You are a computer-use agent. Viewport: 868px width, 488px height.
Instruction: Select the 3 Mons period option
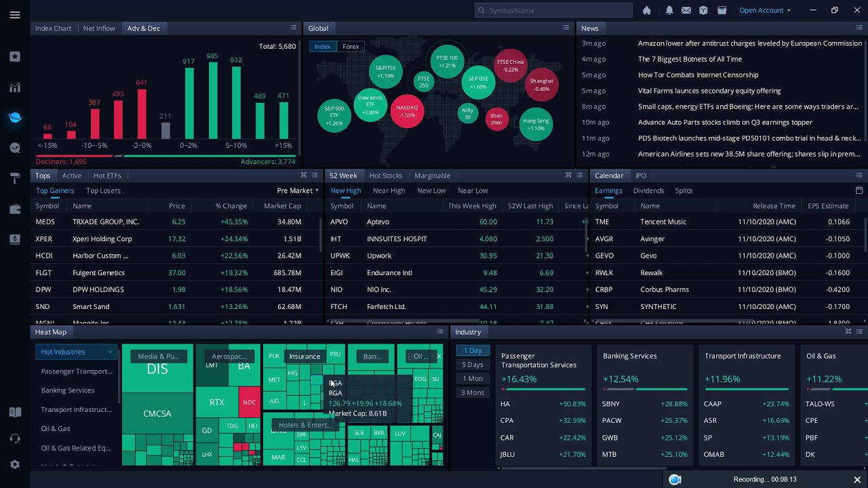pyautogui.click(x=473, y=392)
